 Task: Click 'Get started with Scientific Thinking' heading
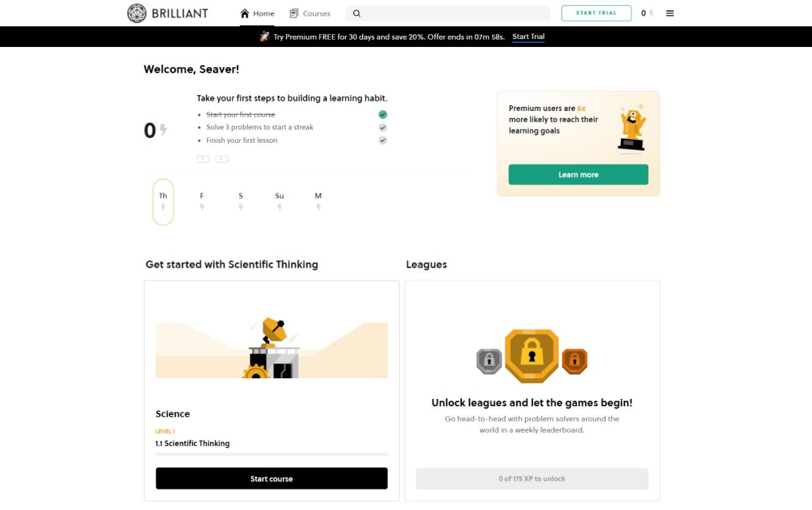pyautogui.click(x=232, y=264)
